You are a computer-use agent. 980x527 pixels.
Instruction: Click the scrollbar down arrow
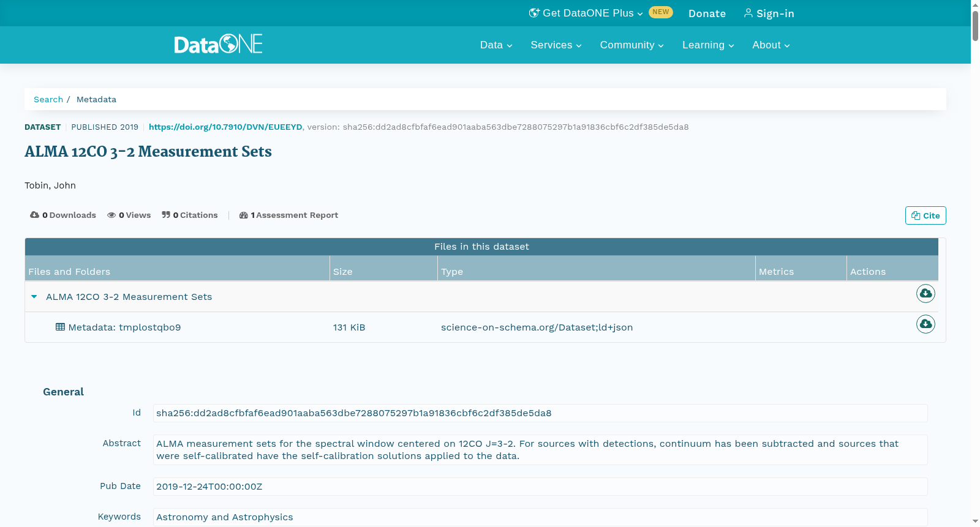pos(975,521)
